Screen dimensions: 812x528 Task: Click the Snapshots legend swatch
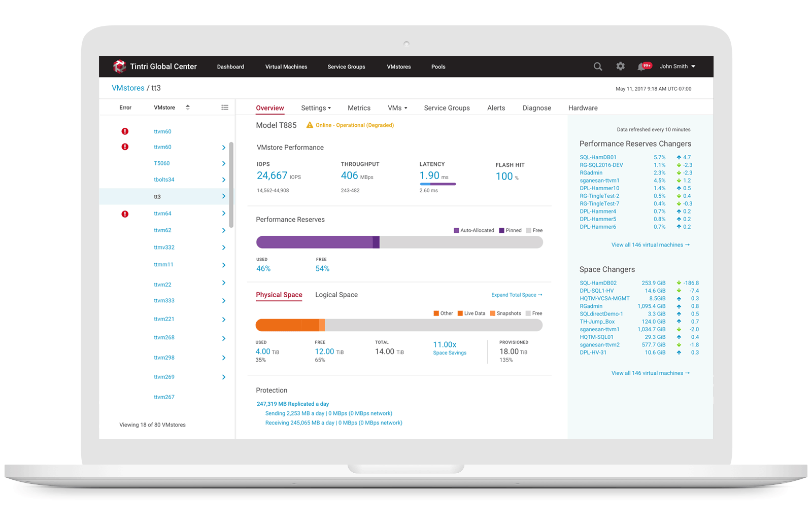coord(492,313)
